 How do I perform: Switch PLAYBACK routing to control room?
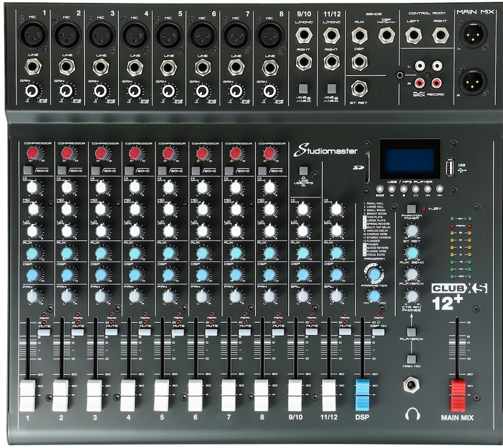coord(411,332)
